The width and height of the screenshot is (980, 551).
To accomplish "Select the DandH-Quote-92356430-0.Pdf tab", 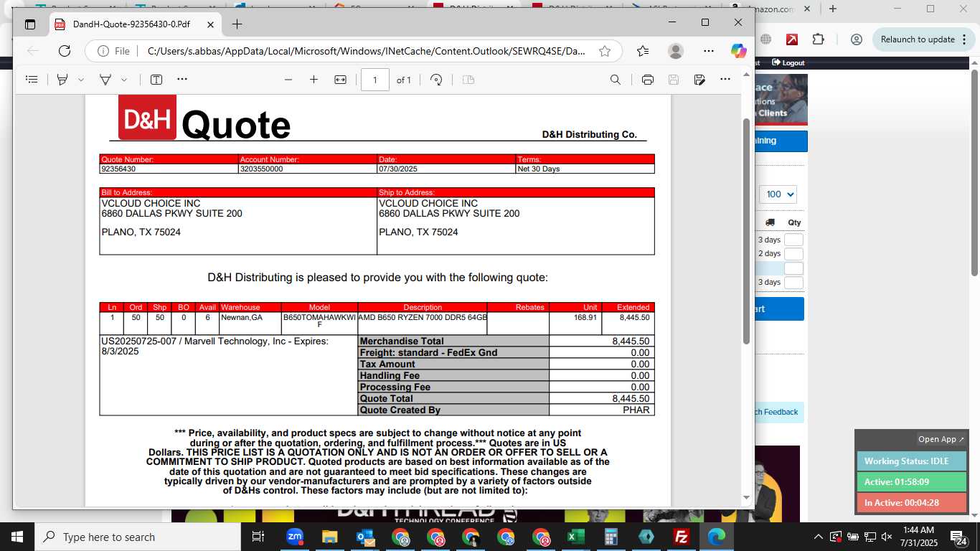I will click(x=136, y=24).
